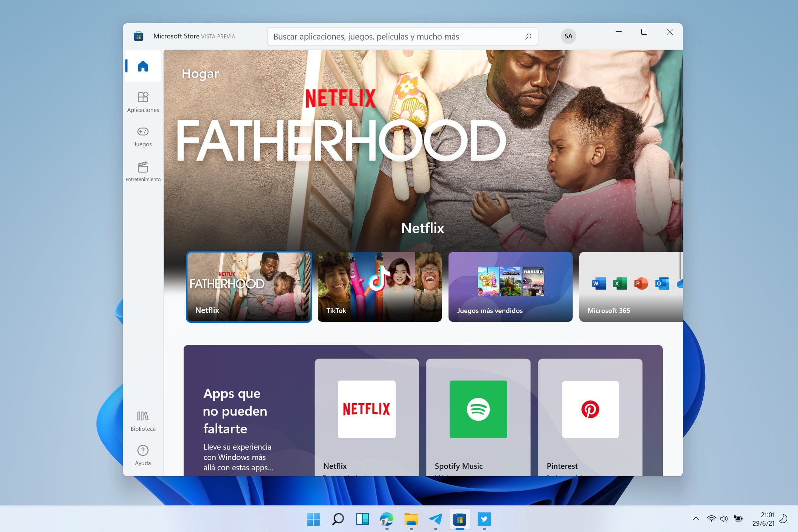Click the Apps que no pueden faltarte heading
Viewport: 798px width, 532px height.
[x=235, y=411]
